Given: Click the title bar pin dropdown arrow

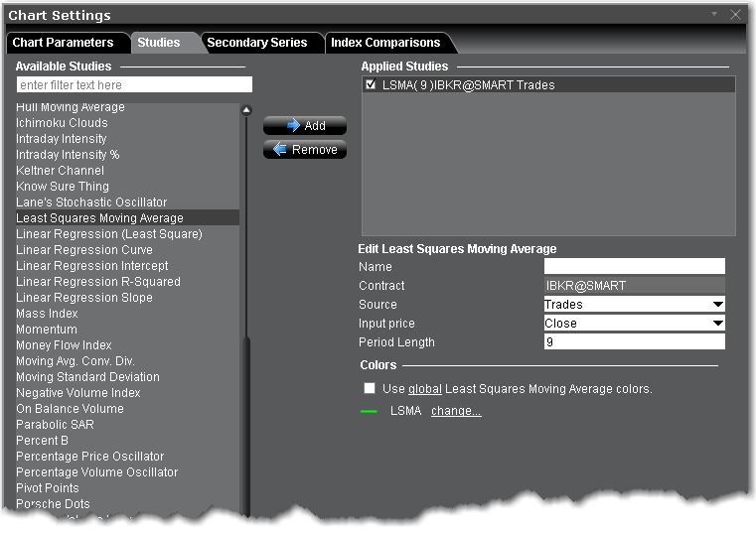Looking at the screenshot, I should [715, 14].
